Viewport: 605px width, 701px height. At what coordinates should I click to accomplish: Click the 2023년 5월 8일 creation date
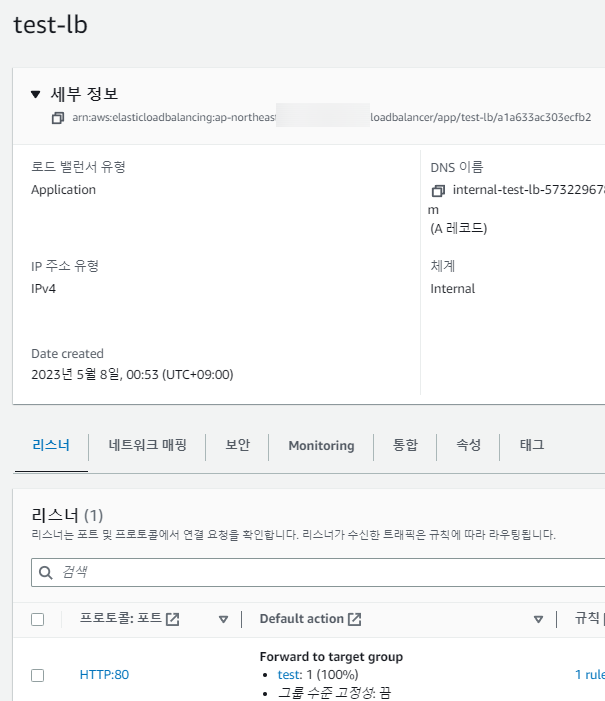[x=132, y=375]
